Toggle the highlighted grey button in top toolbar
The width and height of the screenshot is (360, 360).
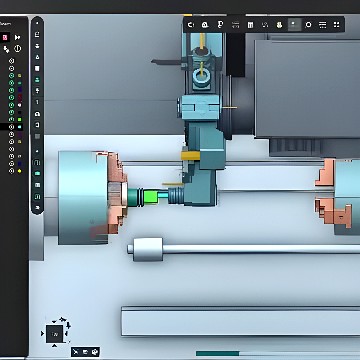click(294, 25)
